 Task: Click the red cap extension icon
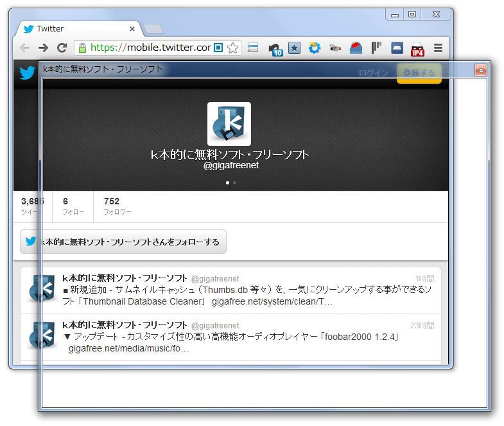(x=356, y=48)
